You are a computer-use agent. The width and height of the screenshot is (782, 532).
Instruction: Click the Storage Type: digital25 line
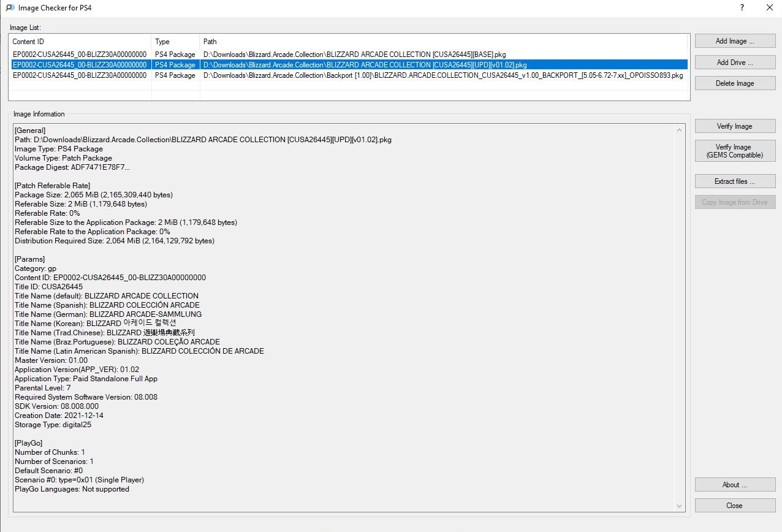click(53, 425)
